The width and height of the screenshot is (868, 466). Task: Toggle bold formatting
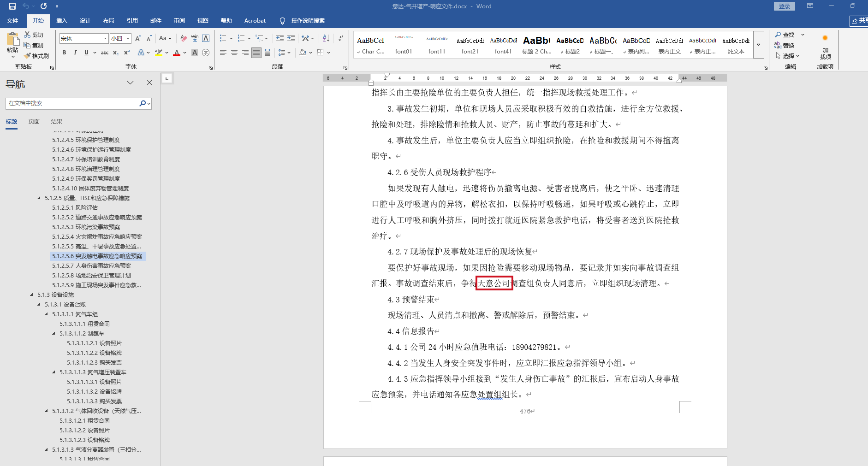tap(64, 53)
